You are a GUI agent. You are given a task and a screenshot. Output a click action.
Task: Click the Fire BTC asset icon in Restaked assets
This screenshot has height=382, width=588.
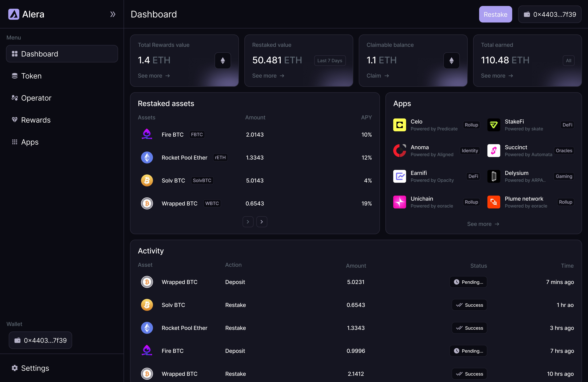pyautogui.click(x=147, y=134)
